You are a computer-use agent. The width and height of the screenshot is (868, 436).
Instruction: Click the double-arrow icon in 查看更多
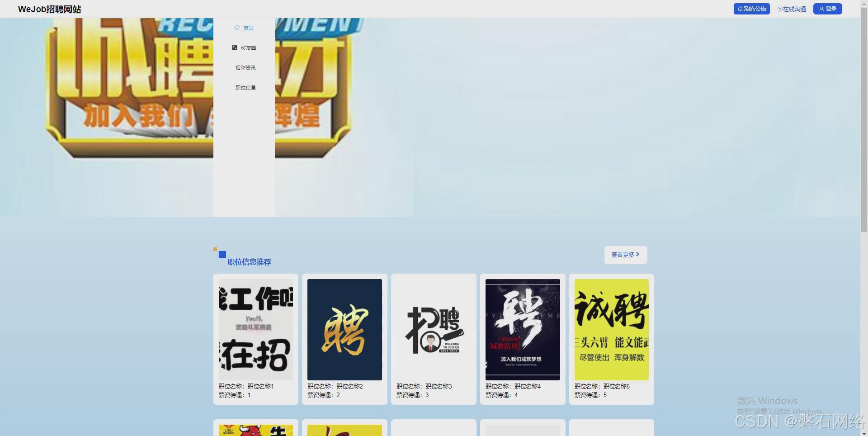click(x=638, y=254)
